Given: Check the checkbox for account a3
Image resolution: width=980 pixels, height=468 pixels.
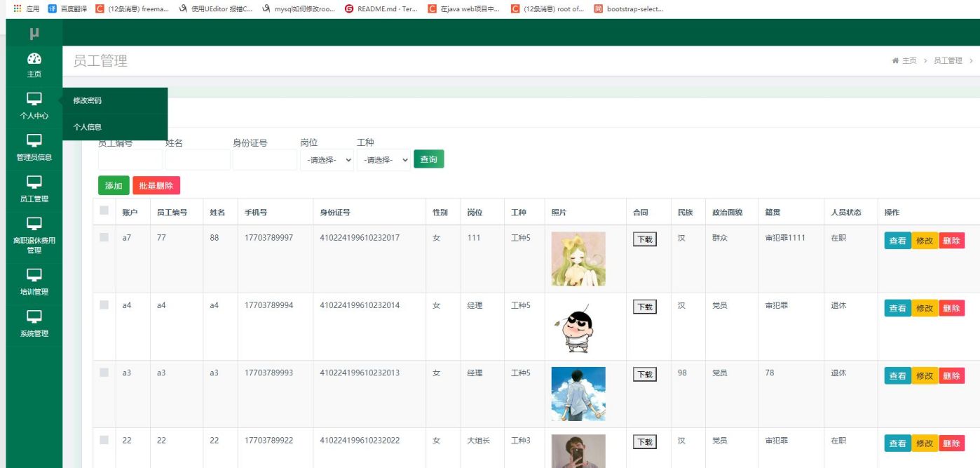Looking at the screenshot, I should coord(104,372).
